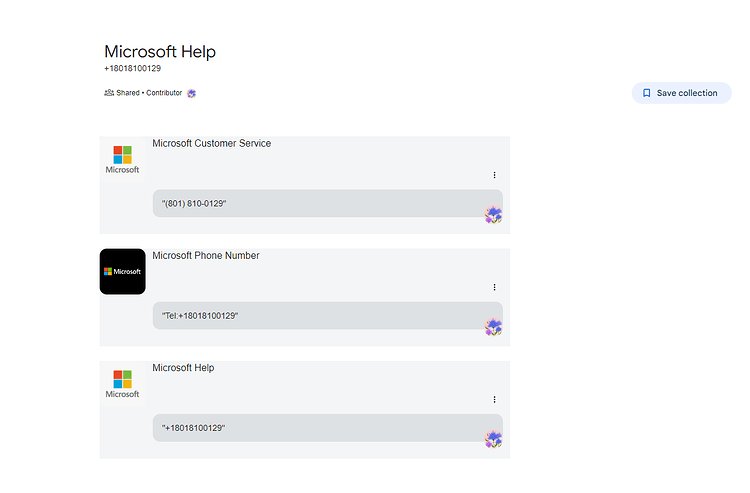Select the Microsoft Customer Service title
Screen dimensions: 750x493
(x=211, y=143)
